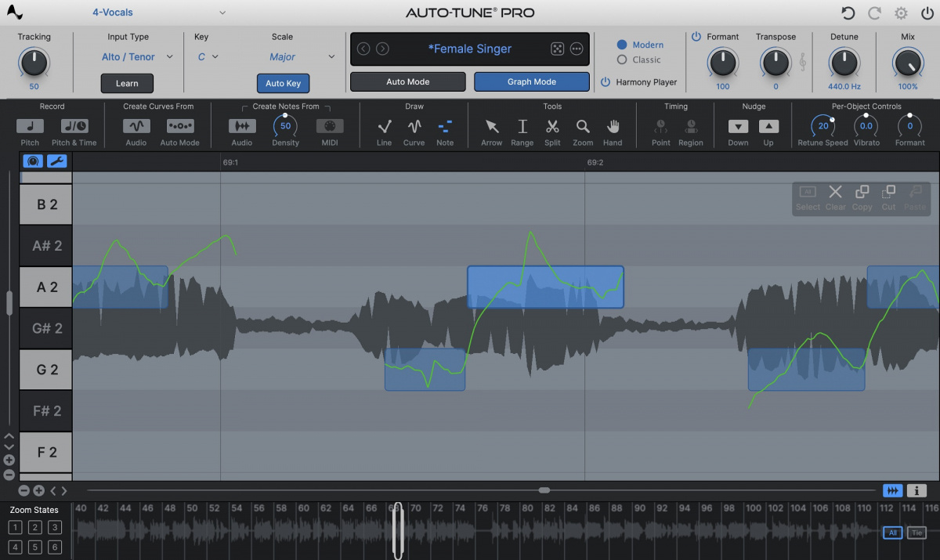Nudge the selection down

pyautogui.click(x=738, y=127)
